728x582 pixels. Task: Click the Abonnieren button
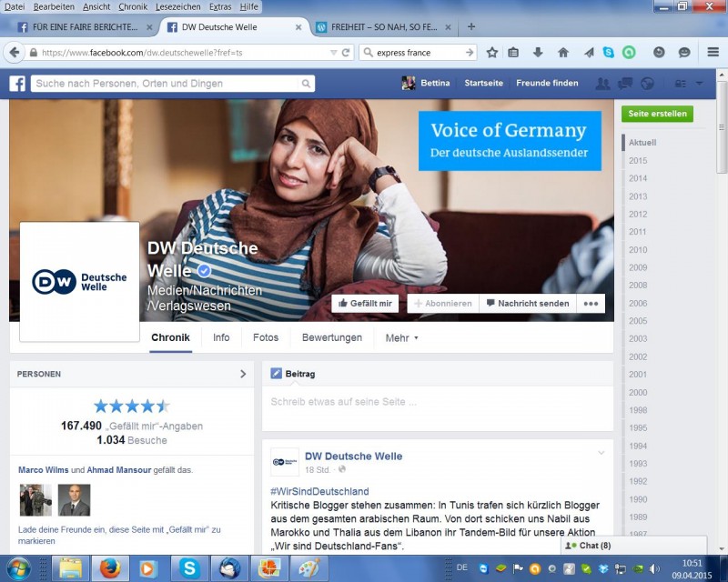click(x=443, y=304)
